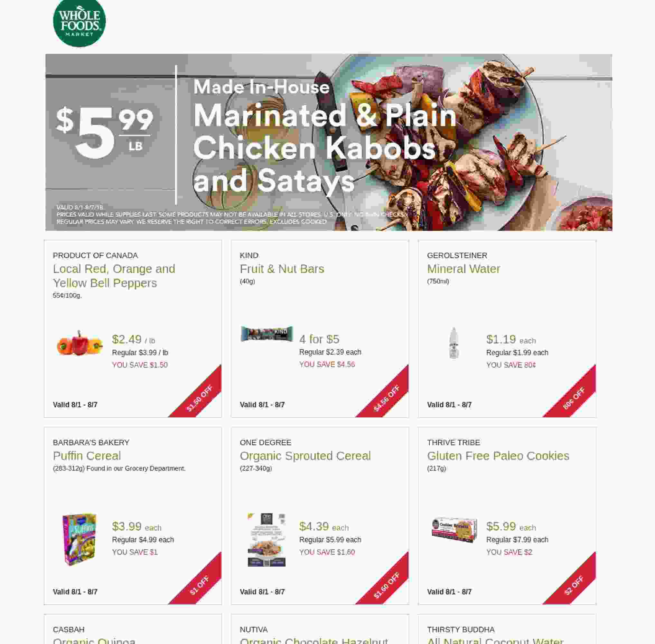Click the KIND bar product image

267,334
